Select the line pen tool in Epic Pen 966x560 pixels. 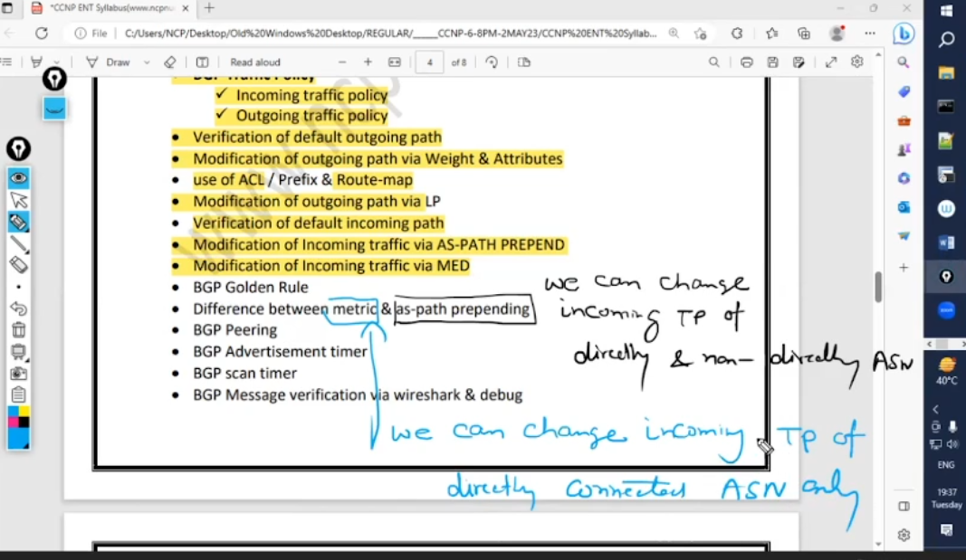[x=18, y=244]
